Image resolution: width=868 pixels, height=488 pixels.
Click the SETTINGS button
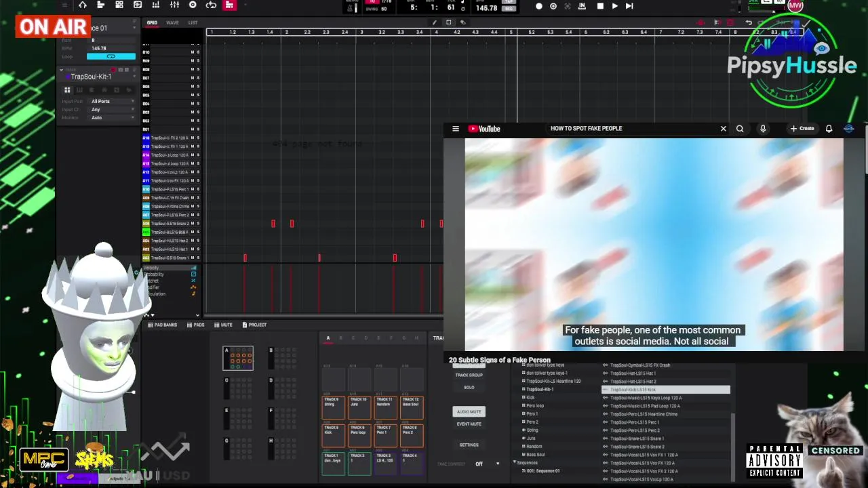[x=469, y=445]
